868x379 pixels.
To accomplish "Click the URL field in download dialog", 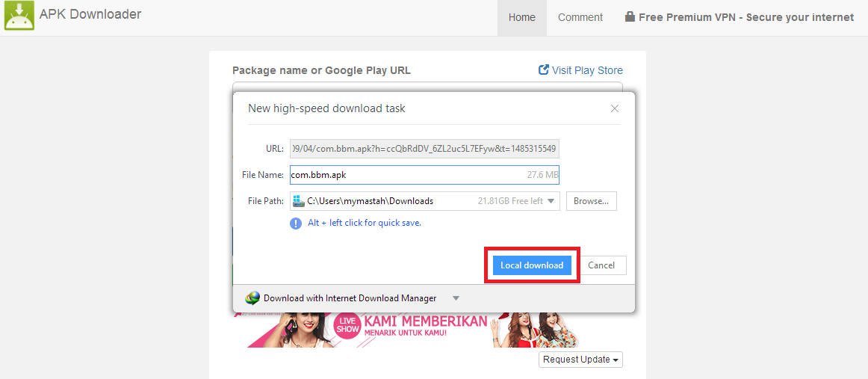I will [x=424, y=149].
